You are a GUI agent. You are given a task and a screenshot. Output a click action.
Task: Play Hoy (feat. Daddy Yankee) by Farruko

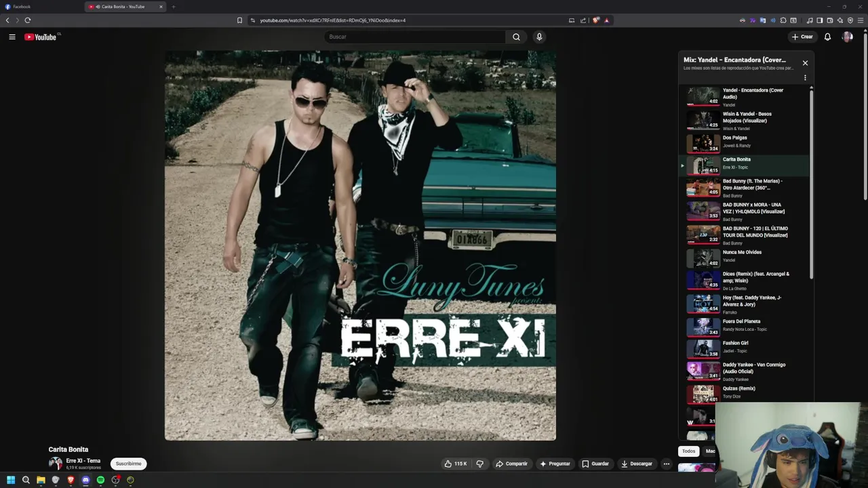[x=745, y=304]
